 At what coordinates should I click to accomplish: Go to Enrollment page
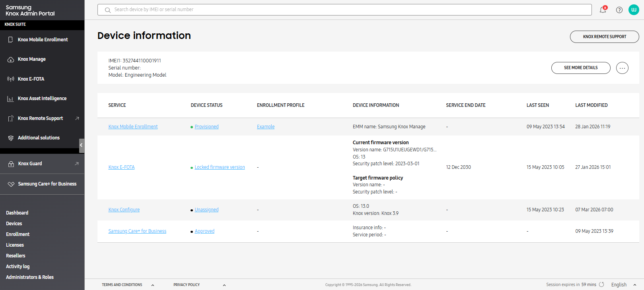[18, 234]
